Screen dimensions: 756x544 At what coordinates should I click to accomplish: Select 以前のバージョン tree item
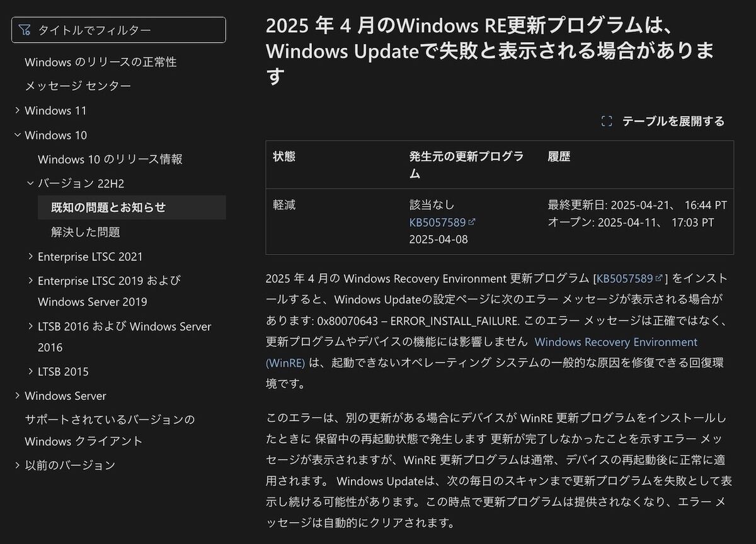(x=70, y=465)
